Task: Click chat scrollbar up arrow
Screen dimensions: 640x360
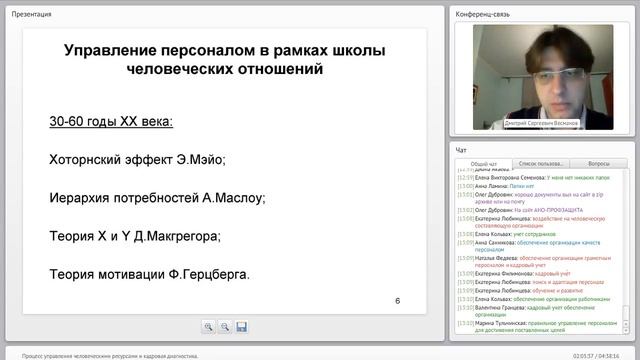Action: tap(626, 324)
